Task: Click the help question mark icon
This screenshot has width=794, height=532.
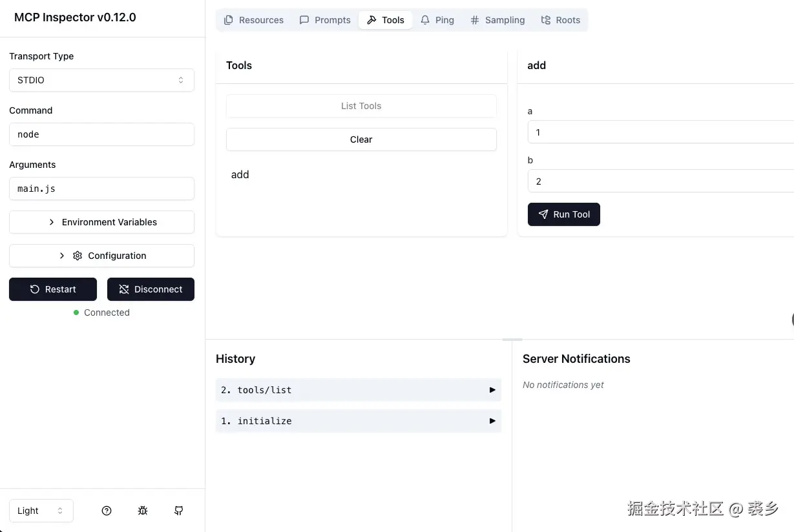Action: (x=107, y=511)
